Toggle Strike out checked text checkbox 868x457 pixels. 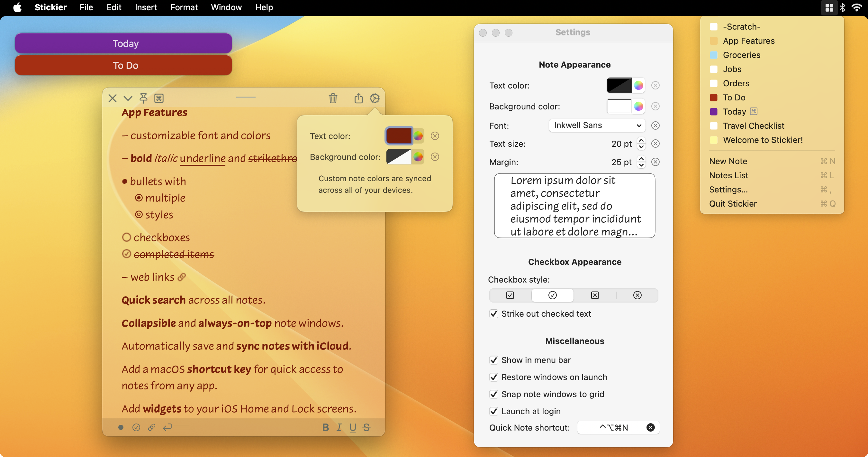tap(494, 314)
